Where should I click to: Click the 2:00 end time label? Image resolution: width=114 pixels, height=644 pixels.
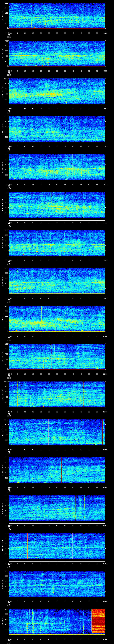coord(105,33)
